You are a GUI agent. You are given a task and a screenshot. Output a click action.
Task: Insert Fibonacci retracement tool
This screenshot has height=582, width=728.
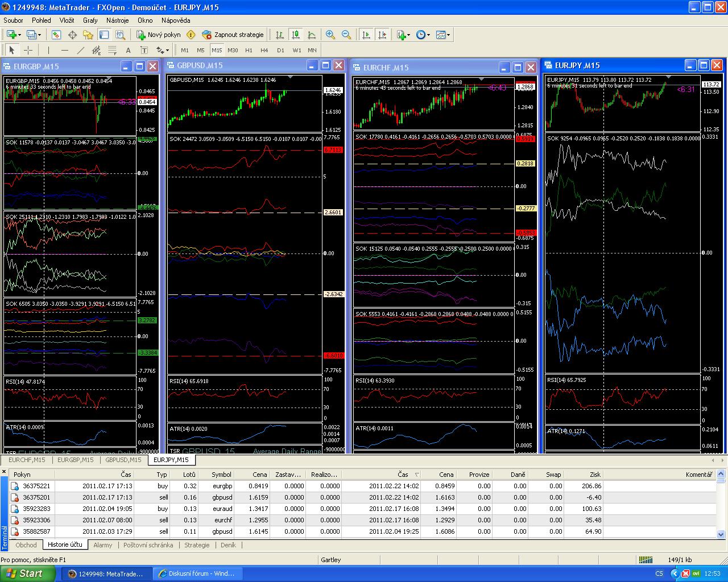click(x=113, y=50)
